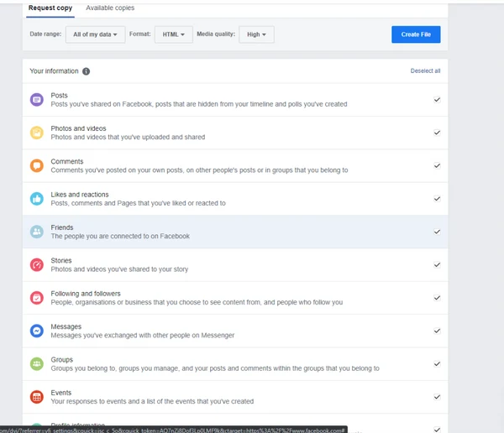Image resolution: width=504 pixels, height=433 pixels.
Task: Click the red Stories icon
Action: click(37, 265)
